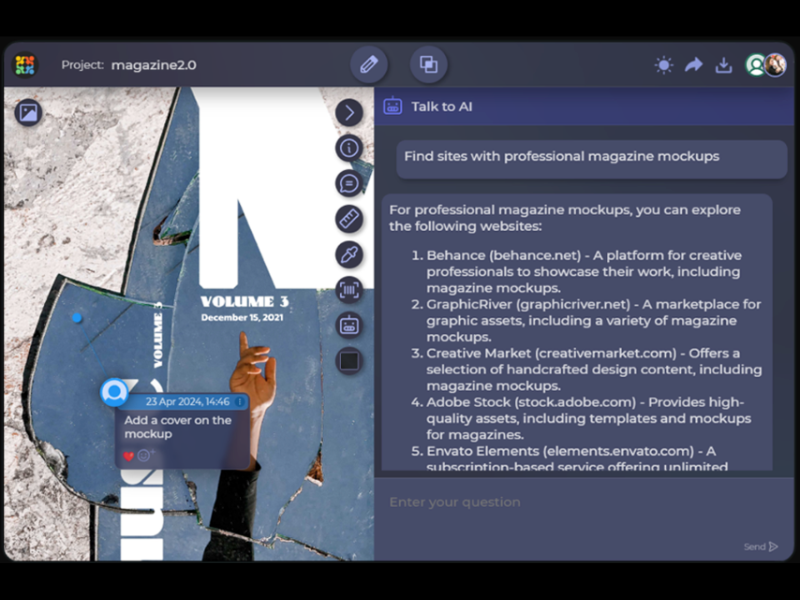
Task: Click the 'VOLUME 3' heading on the cover
Action: (x=245, y=302)
